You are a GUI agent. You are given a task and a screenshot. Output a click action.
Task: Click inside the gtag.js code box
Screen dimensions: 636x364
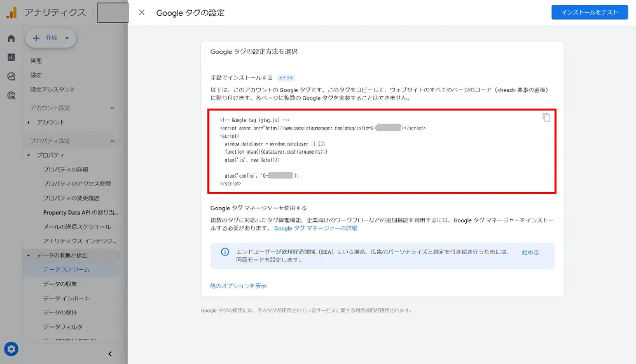[x=382, y=151]
